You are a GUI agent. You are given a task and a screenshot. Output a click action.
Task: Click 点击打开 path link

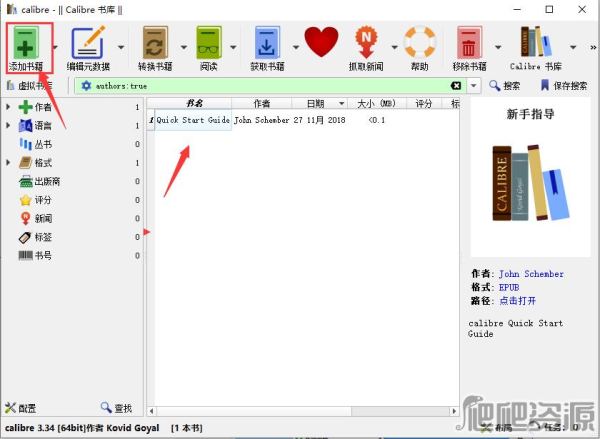click(x=518, y=300)
